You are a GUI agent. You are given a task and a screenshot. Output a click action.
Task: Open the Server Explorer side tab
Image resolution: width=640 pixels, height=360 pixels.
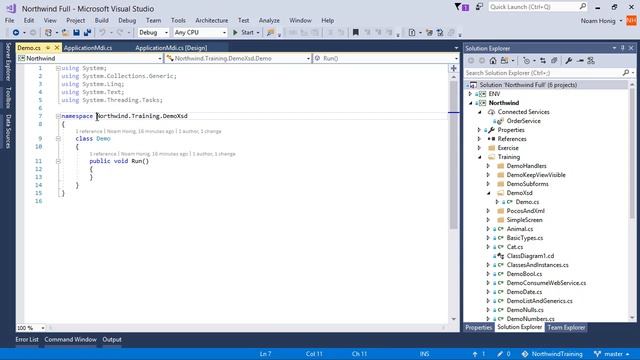[x=8, y=62]
